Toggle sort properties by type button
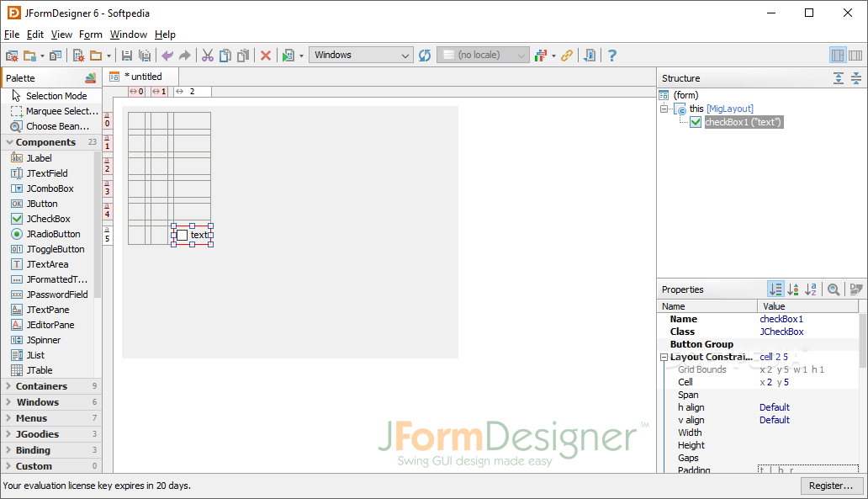Viewport: 868px width, 499px height. (x=793, y=289)
